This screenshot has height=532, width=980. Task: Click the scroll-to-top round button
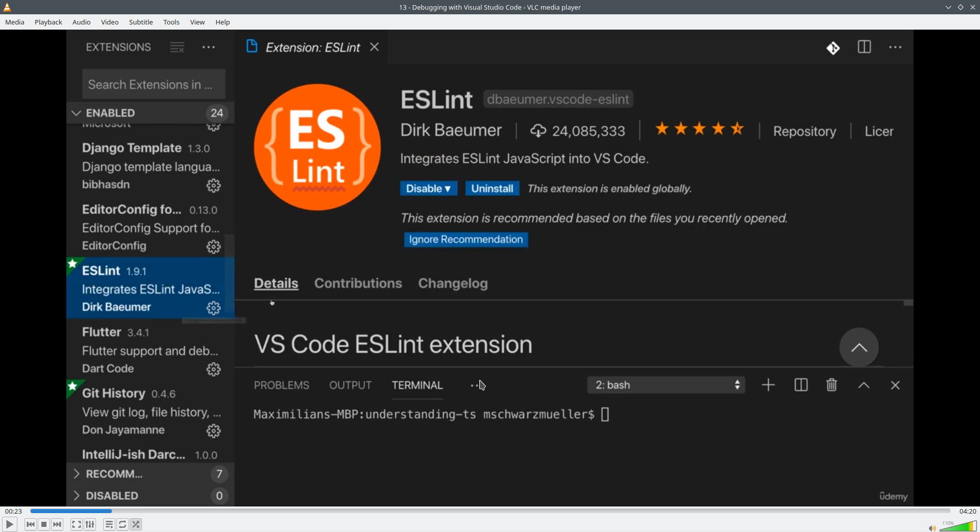859,347
